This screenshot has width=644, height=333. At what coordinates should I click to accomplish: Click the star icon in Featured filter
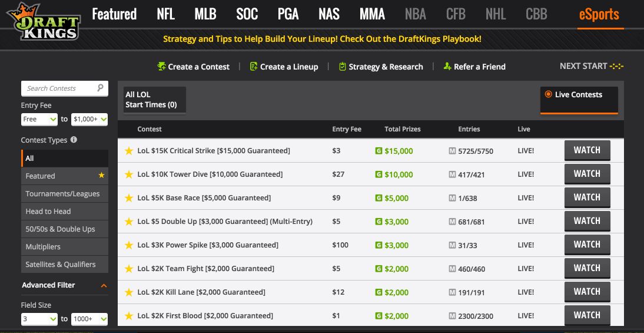[101, 176]
